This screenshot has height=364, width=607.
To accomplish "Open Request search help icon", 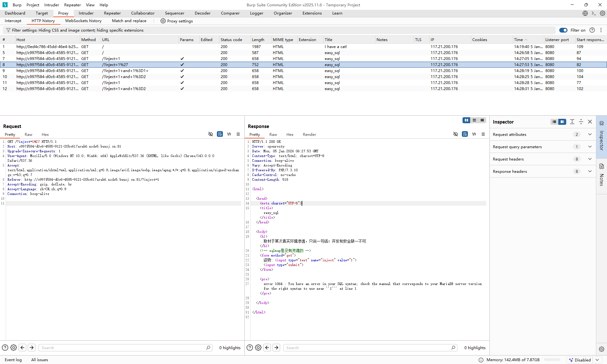I will tap(5, 348).
